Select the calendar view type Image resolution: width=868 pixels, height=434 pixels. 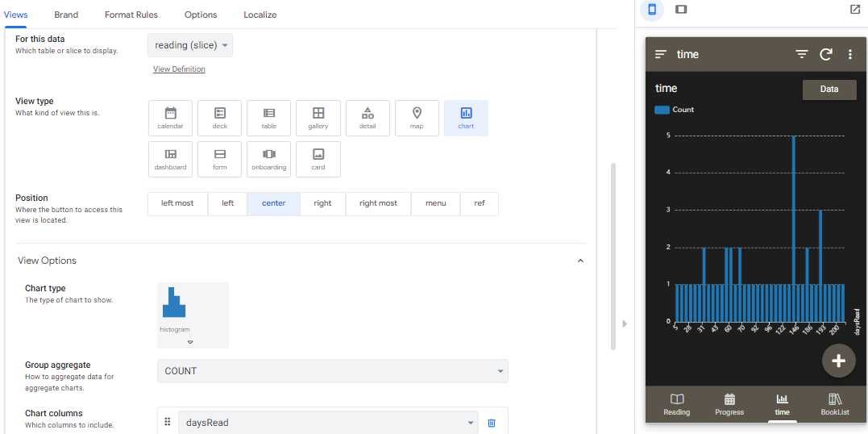point(170,118)
